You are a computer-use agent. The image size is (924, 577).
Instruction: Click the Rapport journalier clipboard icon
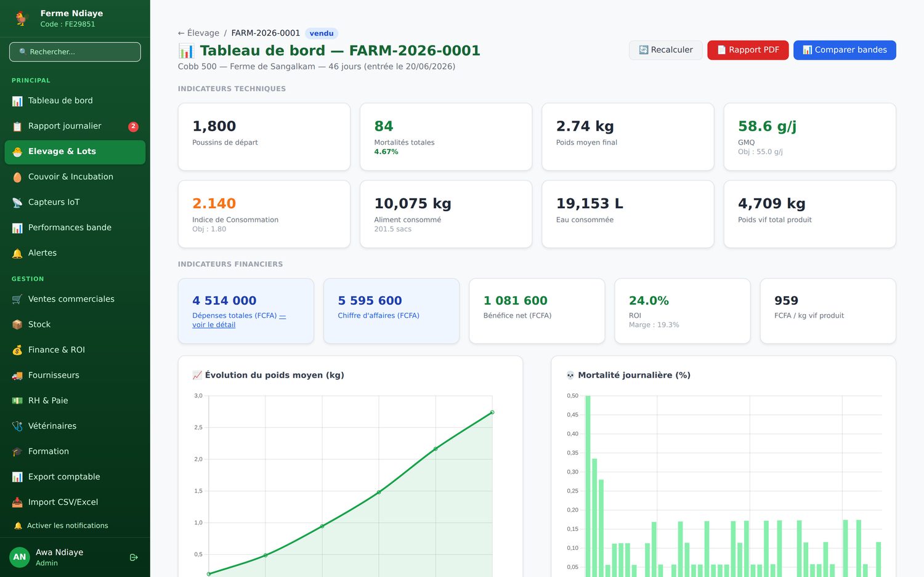(x=17, y=126)
